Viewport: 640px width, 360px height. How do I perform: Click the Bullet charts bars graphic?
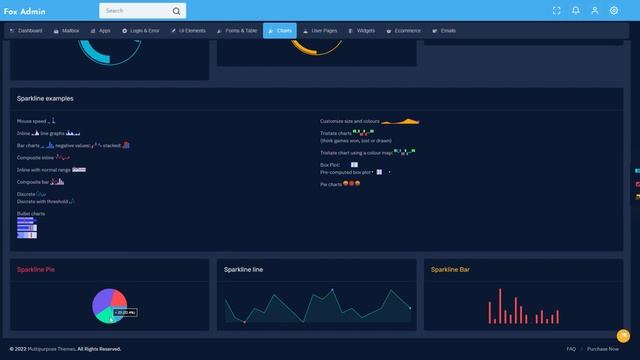coord(27,228)
